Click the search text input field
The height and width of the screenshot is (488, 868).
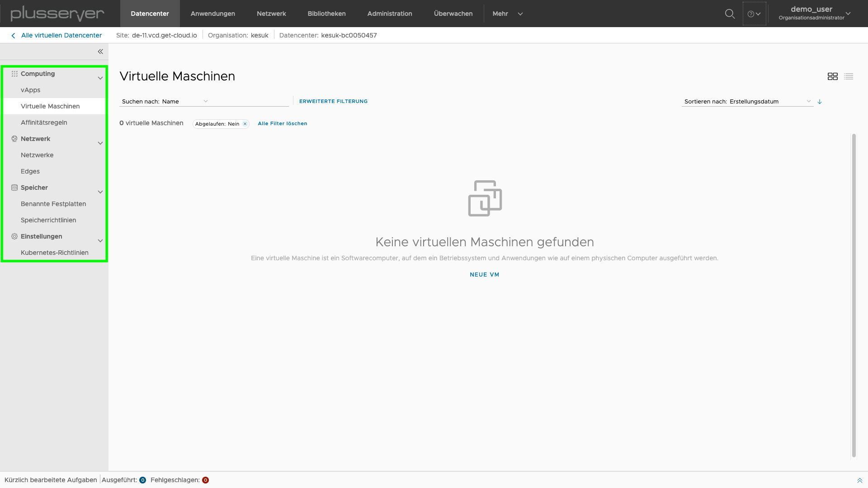tap(250, 101)
